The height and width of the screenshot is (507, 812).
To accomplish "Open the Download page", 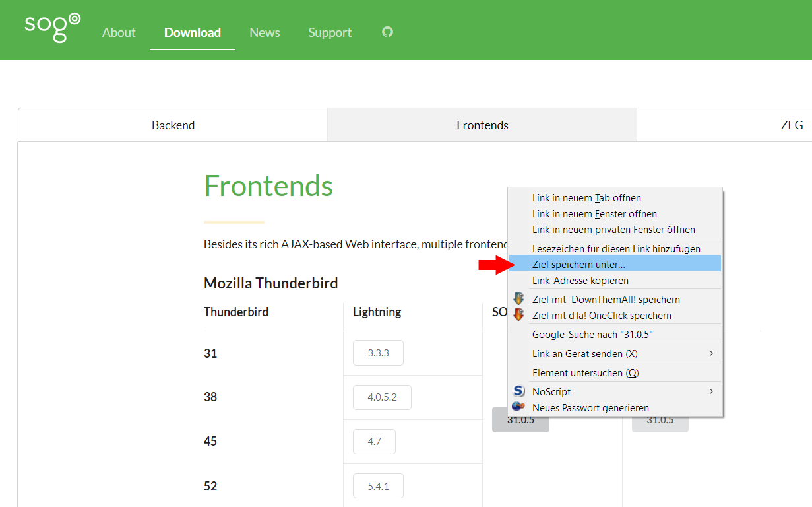I will coord(193,32).
